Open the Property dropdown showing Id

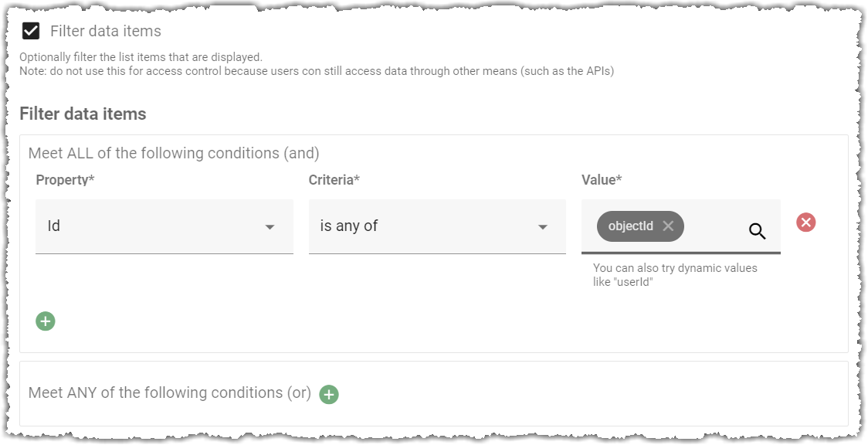164,226
